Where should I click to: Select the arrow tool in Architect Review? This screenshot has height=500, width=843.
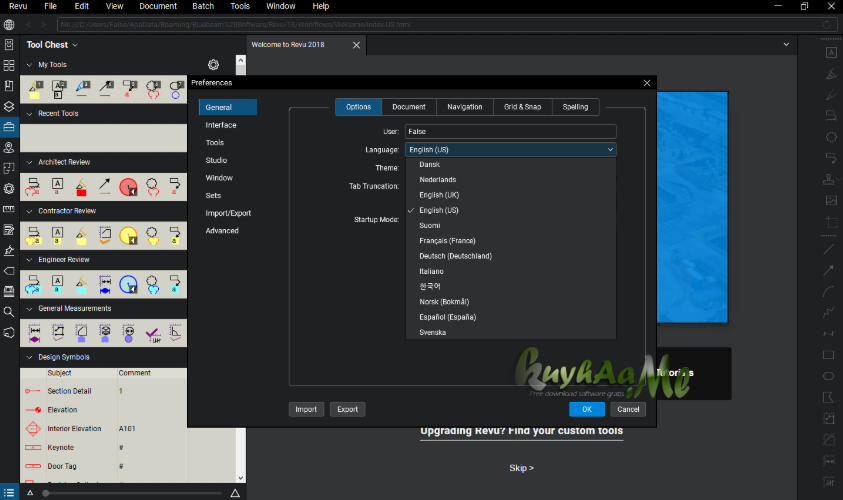[x=105, y=186]
